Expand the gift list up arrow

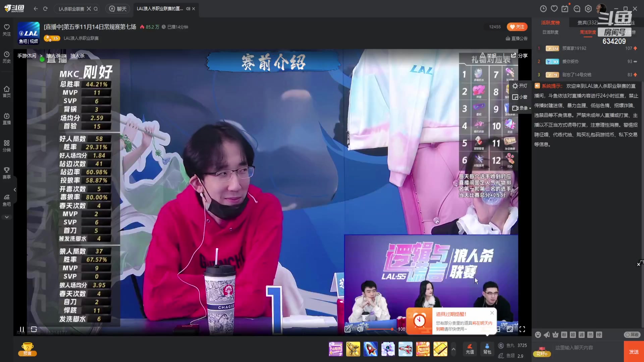click(x=453, y=349)
